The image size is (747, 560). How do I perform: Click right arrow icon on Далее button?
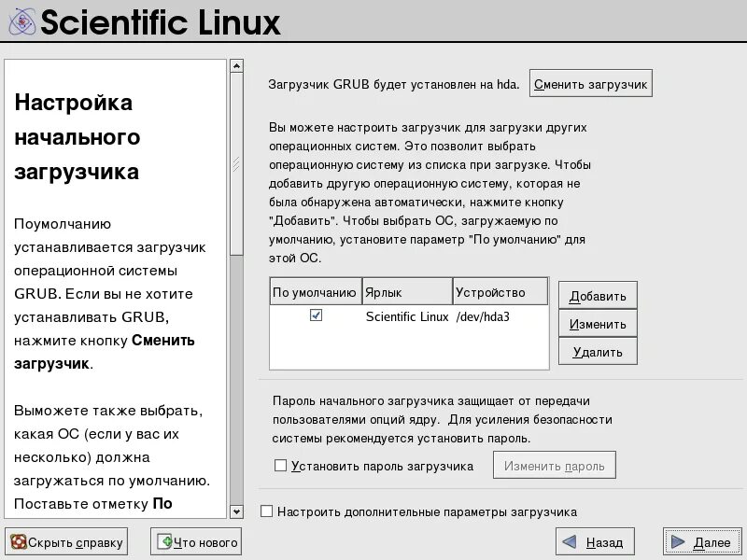[678, 542]
